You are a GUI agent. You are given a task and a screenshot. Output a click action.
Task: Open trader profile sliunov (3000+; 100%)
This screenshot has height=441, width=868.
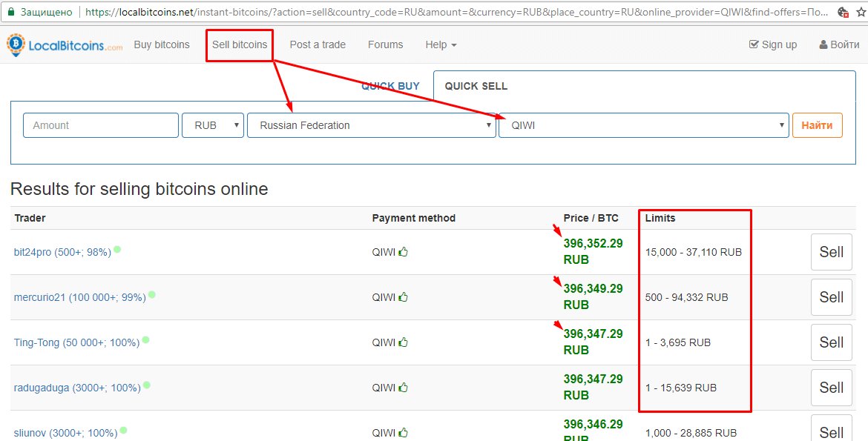click(65, 434)
